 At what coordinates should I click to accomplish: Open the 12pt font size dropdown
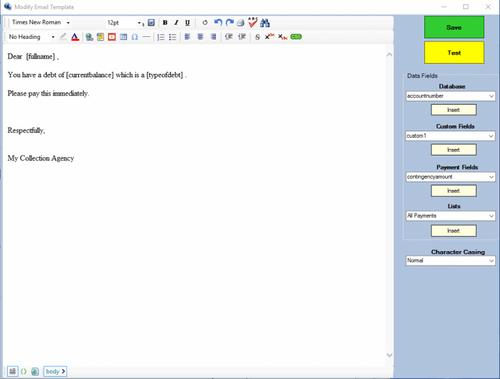tap(139, 23)
